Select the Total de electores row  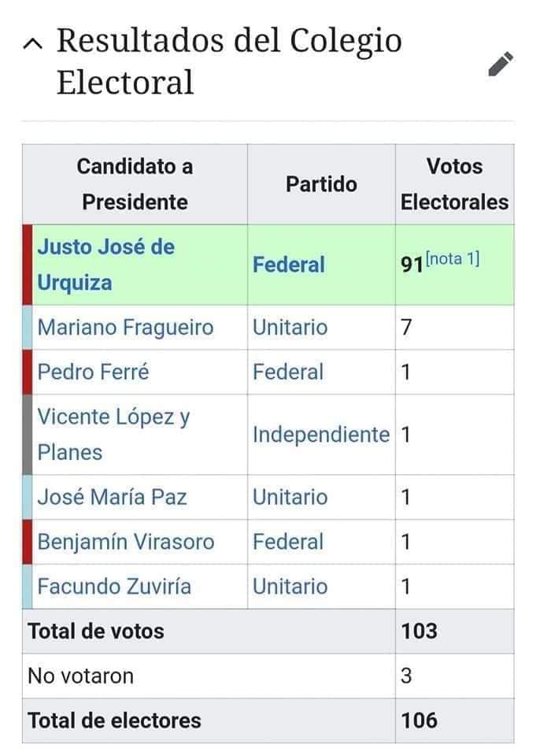(x=268, y=721)
